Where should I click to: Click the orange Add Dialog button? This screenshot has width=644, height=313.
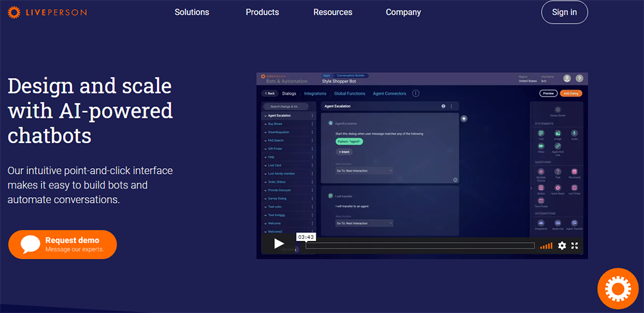571,93
